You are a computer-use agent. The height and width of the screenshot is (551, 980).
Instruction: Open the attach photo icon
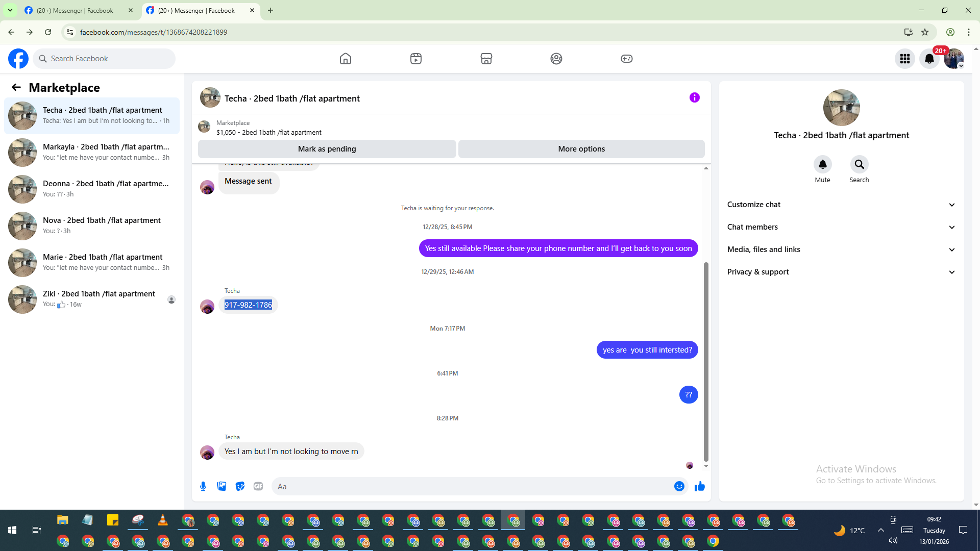coord(222,486)
